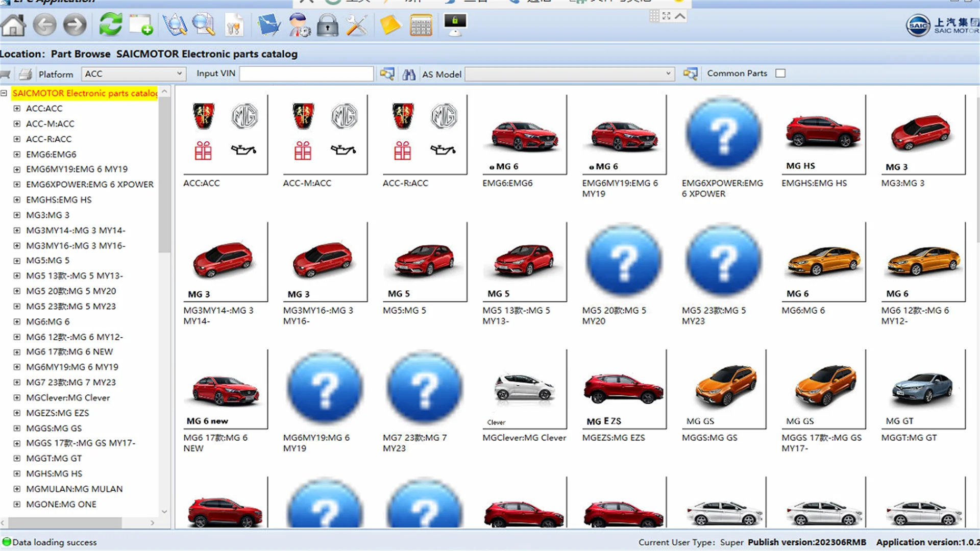The image size is (980, 551).
Task: Click the binoculars search icon
Action: [408, 74]
